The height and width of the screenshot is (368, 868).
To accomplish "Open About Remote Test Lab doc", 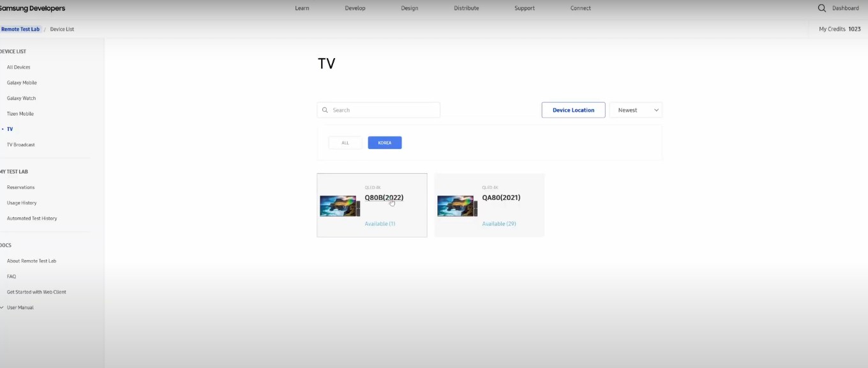I will [31, 261].
